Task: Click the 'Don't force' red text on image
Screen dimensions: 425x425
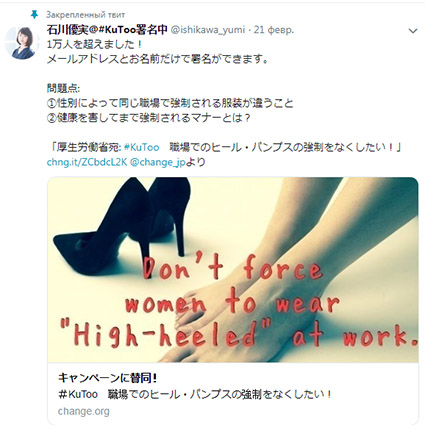Action: pyautogui.click(x=233, y=268)
